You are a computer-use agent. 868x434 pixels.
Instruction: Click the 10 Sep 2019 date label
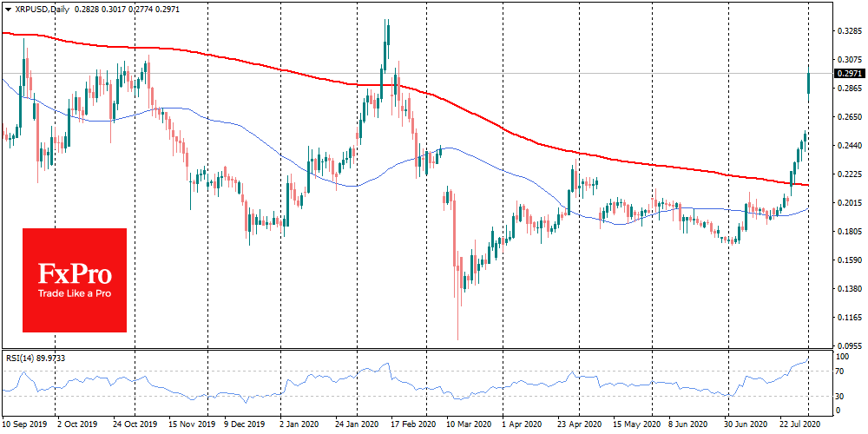pyautogui.click(x=25, y=426)
